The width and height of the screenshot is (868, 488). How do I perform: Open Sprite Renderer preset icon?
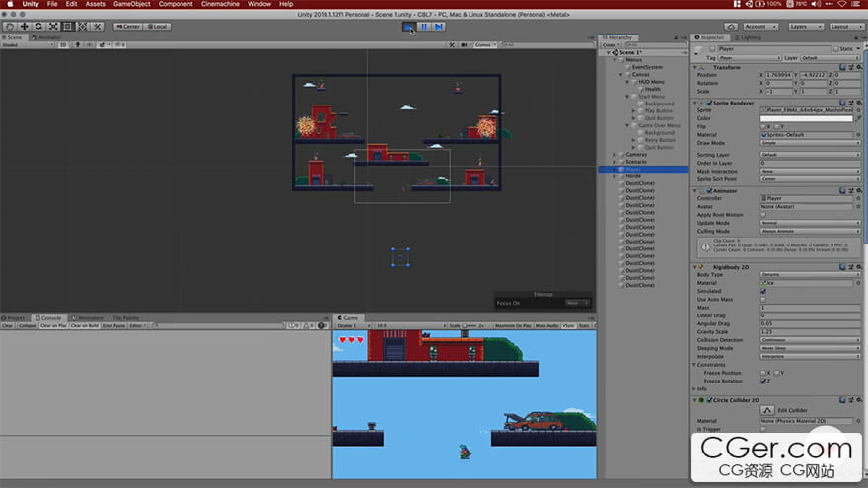point(851,103)
